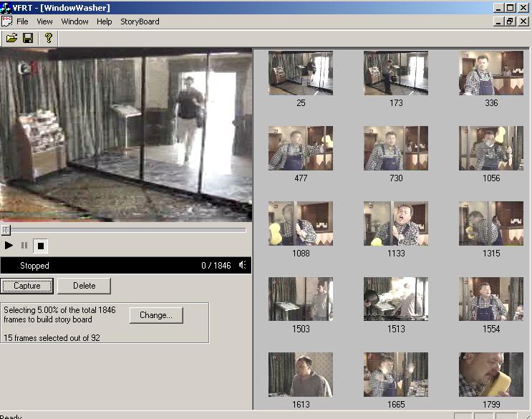Mute audio with the speaker icon

point(243,266)
